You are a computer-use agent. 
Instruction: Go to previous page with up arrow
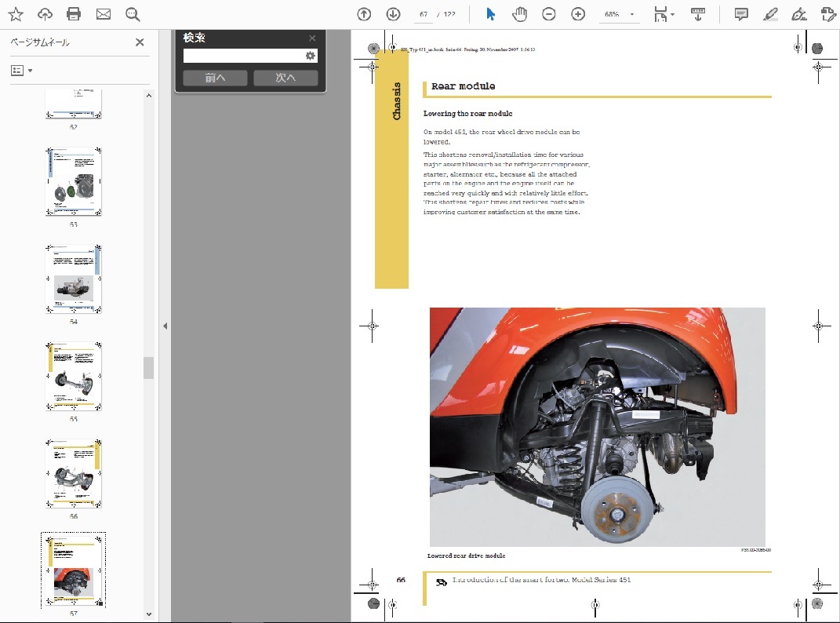(x=364, y=14)
